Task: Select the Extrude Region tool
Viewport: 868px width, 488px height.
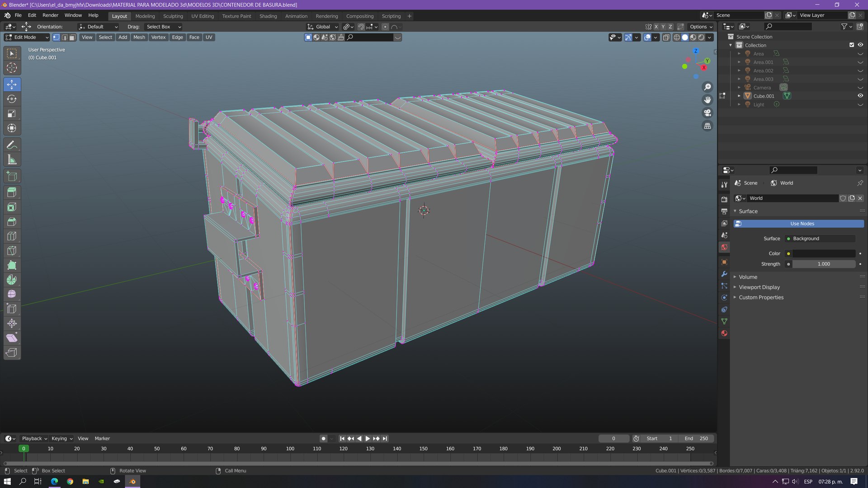Action: pyautogui.click(x=12, y=192)
